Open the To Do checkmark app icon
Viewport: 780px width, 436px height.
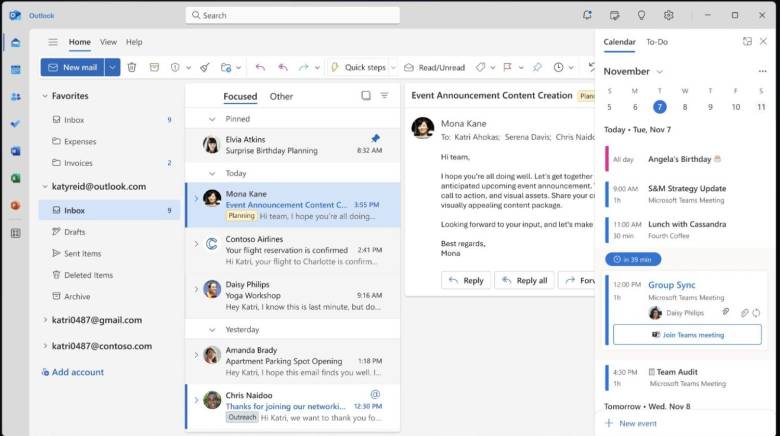[x=15, y=123]
